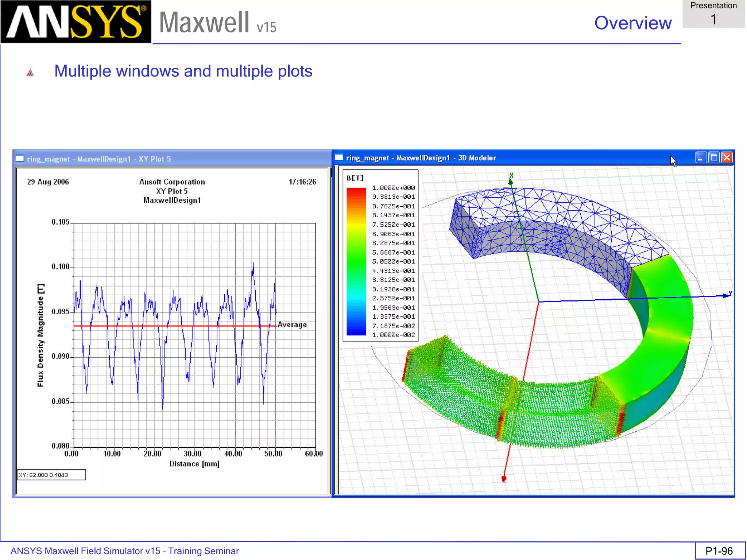Click the 3D Modeler window title bar
This screenshot has width=747, height=560.
coord(533,158)
